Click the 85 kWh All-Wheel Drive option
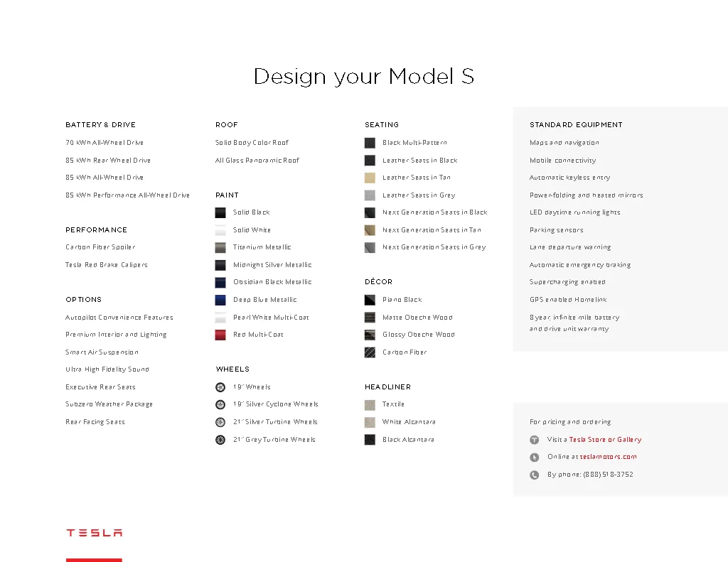The width and height of the screenshot is (728, 562). click(105, 178)
